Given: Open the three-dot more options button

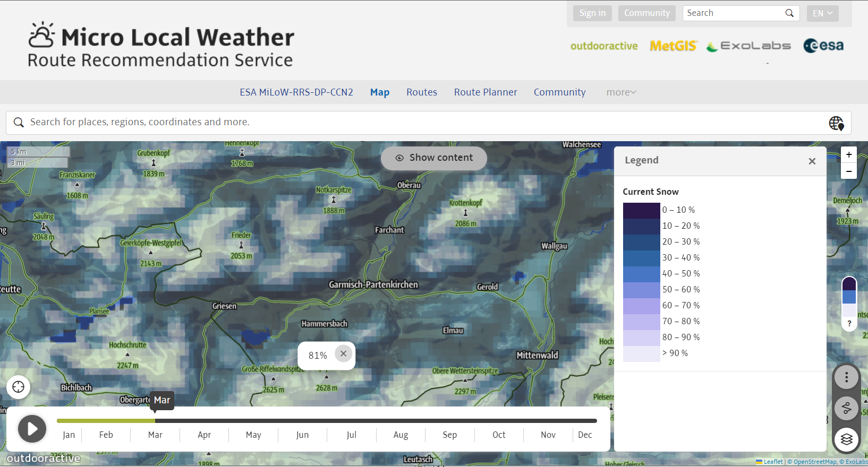Looking at the screenshot, I should coord(847,377).
